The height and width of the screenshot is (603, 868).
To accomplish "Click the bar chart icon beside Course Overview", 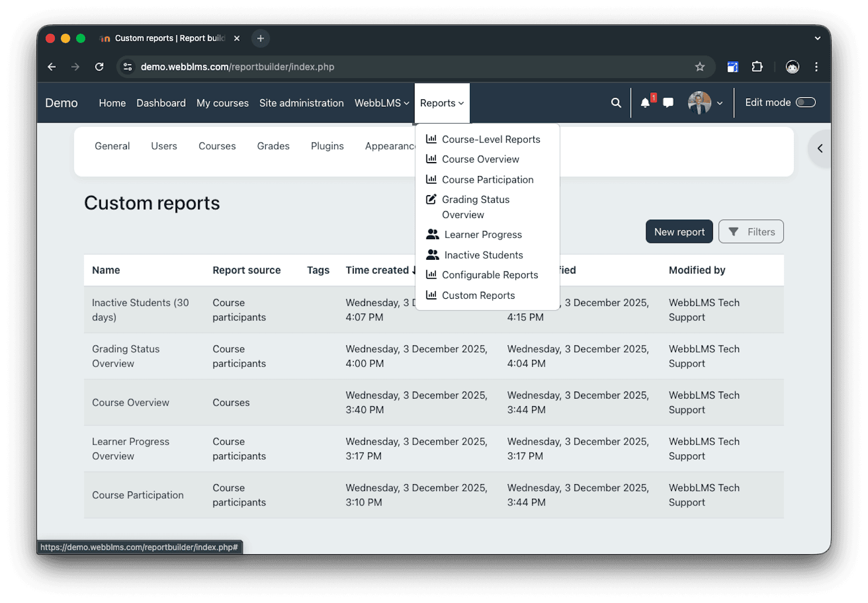I will 431,159.
